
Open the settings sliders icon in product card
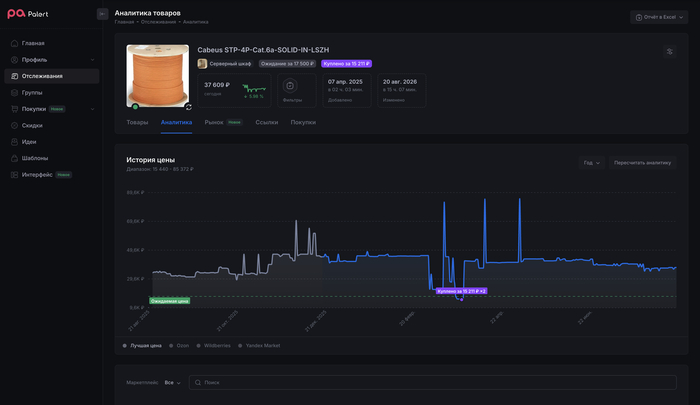click(x=669, y=52)
